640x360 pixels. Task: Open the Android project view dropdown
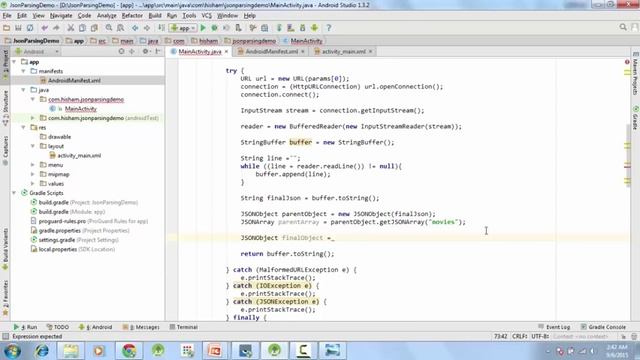37,51
